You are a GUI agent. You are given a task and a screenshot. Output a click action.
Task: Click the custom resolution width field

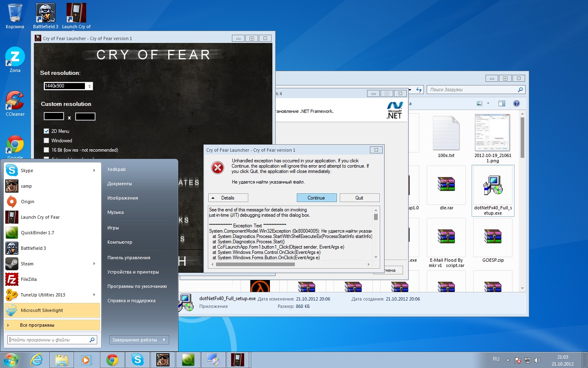pos(54,116)
